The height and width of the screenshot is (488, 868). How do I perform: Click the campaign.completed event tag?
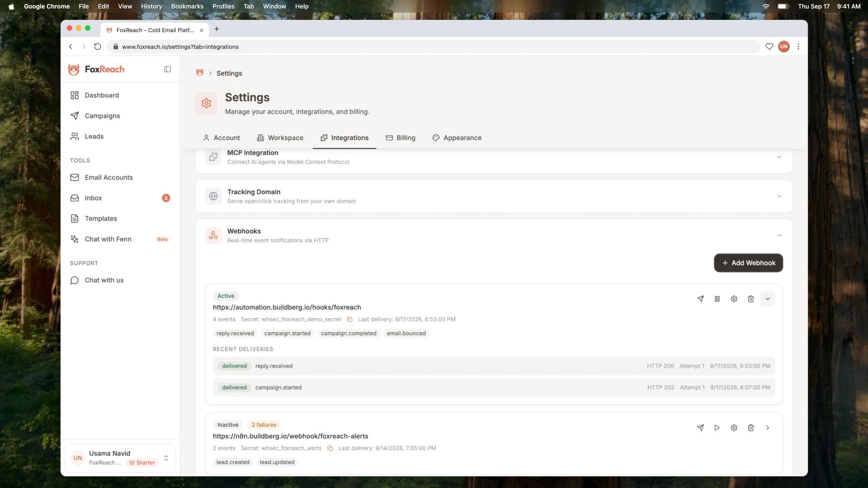[349, 333]
